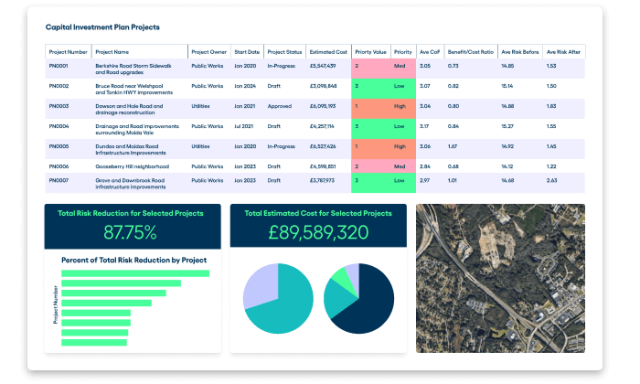This screenshot has width=640, height=384.
Task: Click the Project Number axis label on bar chart
Action: point(55,304)
